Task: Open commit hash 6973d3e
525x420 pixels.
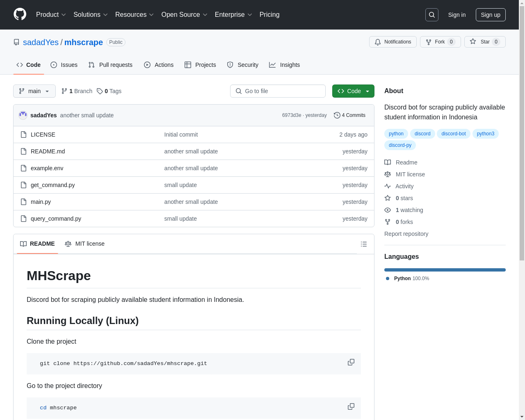Action: (x=292, y=115)
